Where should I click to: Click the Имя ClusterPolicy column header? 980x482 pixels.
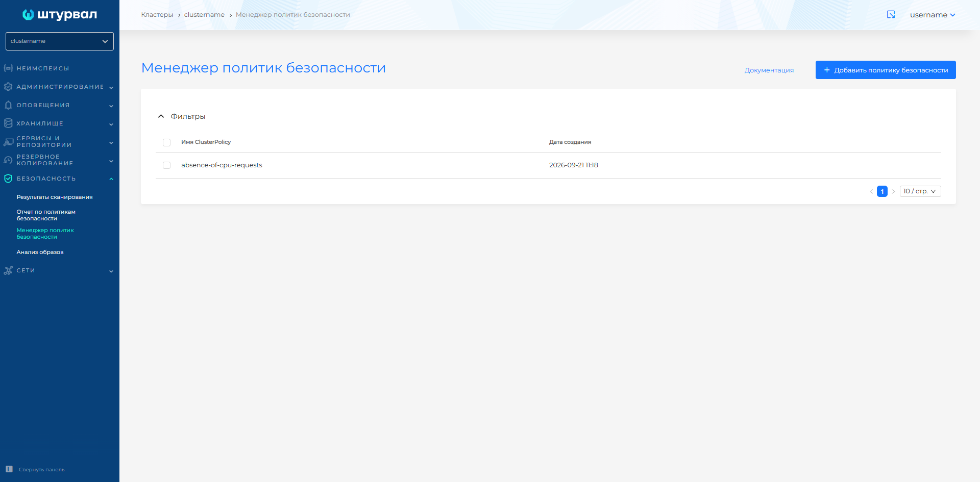point(206,142)
